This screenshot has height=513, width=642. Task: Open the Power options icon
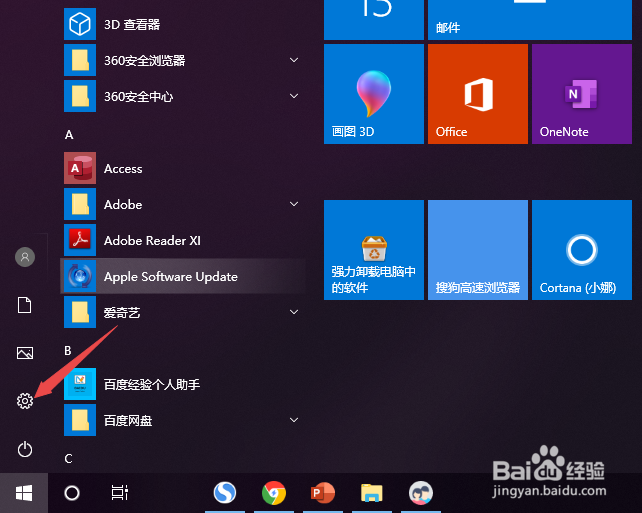point(25,449)
